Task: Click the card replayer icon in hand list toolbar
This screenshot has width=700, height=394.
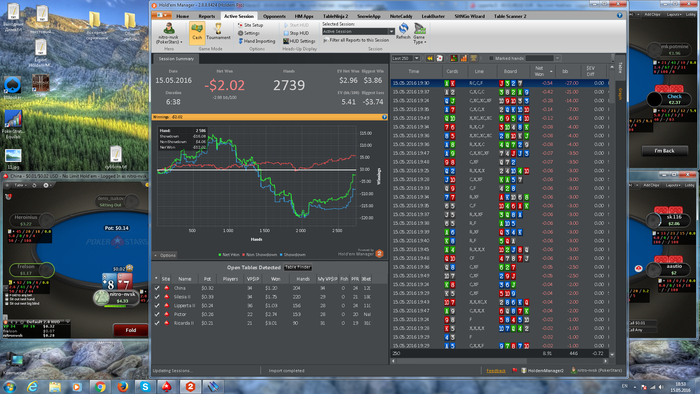Action: (439, 58)
